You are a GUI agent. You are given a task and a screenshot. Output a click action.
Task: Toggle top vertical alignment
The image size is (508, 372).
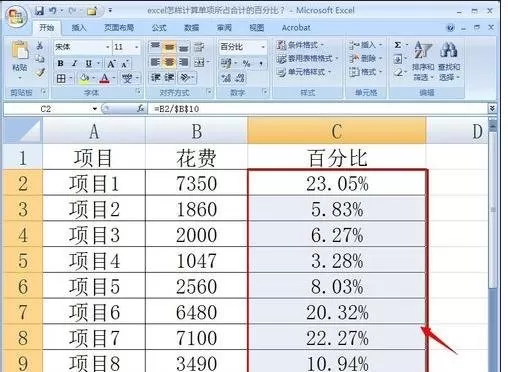click(x=155, y=47)
